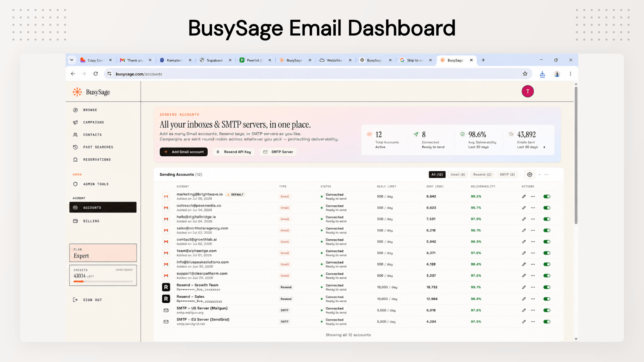Click the credits progress bar
Image resolution: width=644 pixels, height=362 pixels.
tap(103, 282)
